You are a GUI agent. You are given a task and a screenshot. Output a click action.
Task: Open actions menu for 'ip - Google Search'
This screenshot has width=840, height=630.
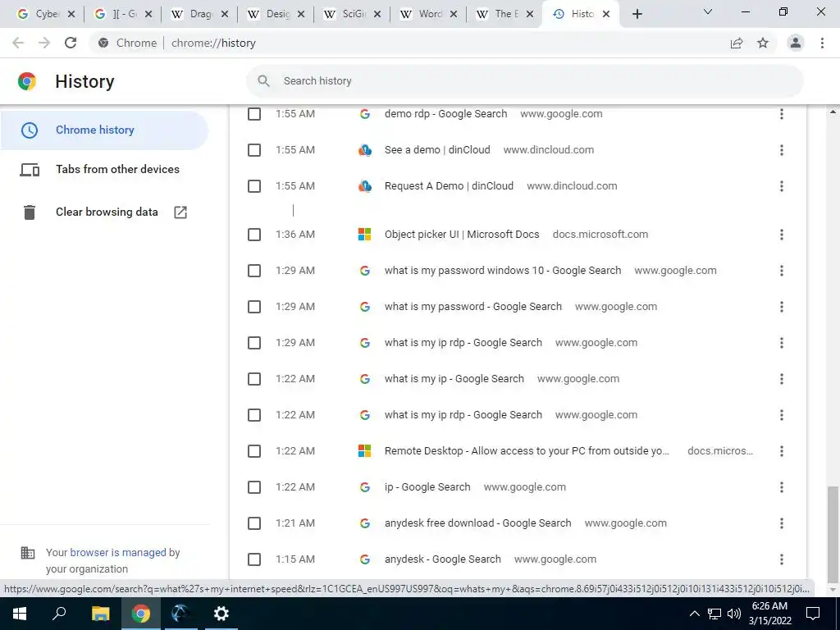click(782, 487)
